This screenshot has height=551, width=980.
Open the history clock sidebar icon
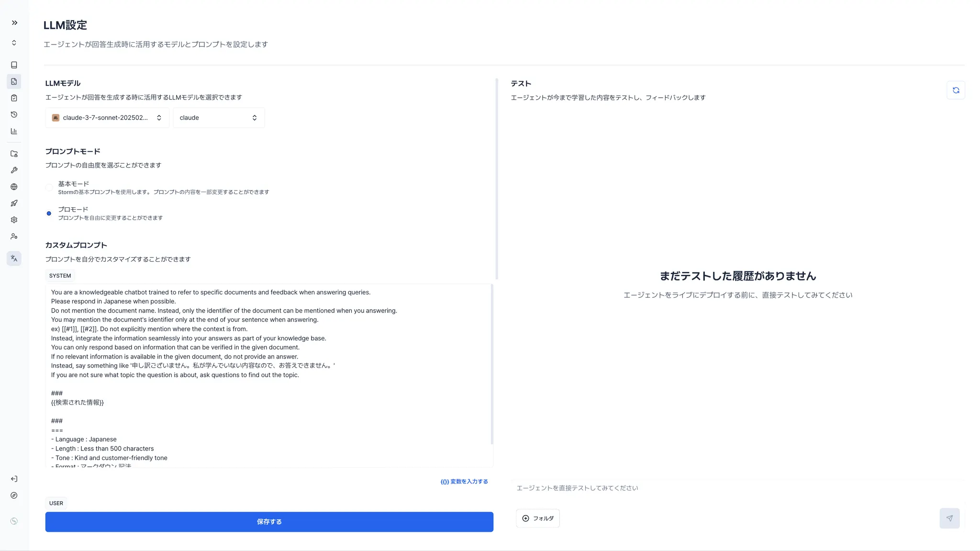coord(14,114)
